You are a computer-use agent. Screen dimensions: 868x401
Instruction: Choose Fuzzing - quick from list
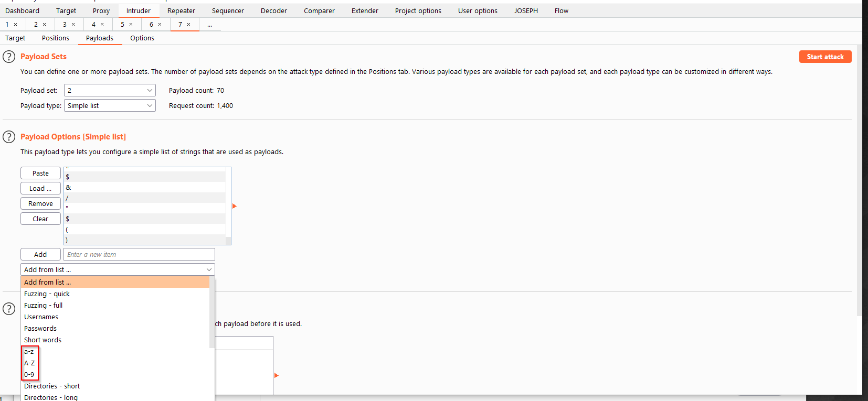coord(115,294)
